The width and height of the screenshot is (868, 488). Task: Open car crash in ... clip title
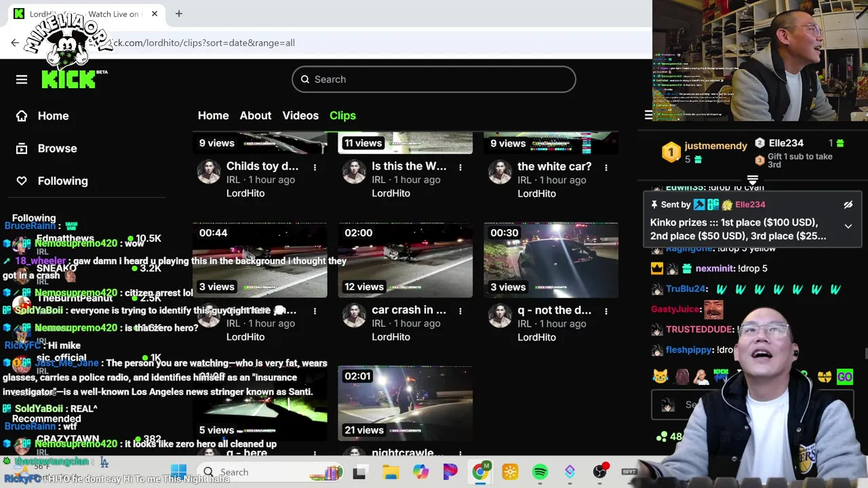(409, 310)
